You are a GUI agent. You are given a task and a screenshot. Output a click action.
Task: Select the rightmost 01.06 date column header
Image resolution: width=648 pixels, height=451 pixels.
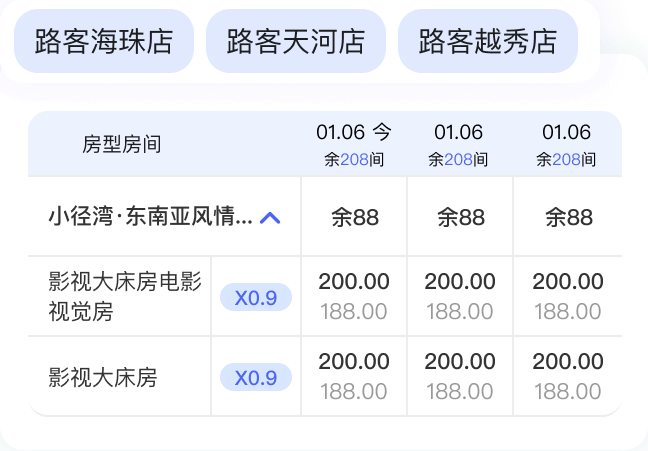tap(567, 144)
